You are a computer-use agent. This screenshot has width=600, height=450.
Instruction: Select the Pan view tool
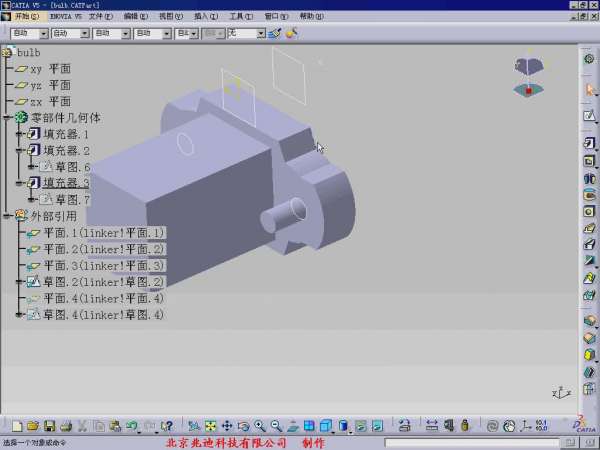point(227,426)
